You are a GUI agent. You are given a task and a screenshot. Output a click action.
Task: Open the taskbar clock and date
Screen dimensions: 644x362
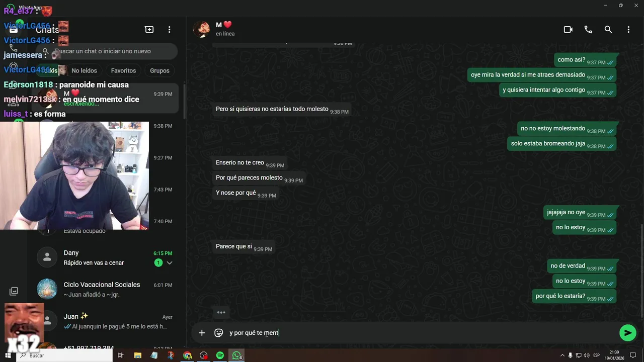point(614,355)
